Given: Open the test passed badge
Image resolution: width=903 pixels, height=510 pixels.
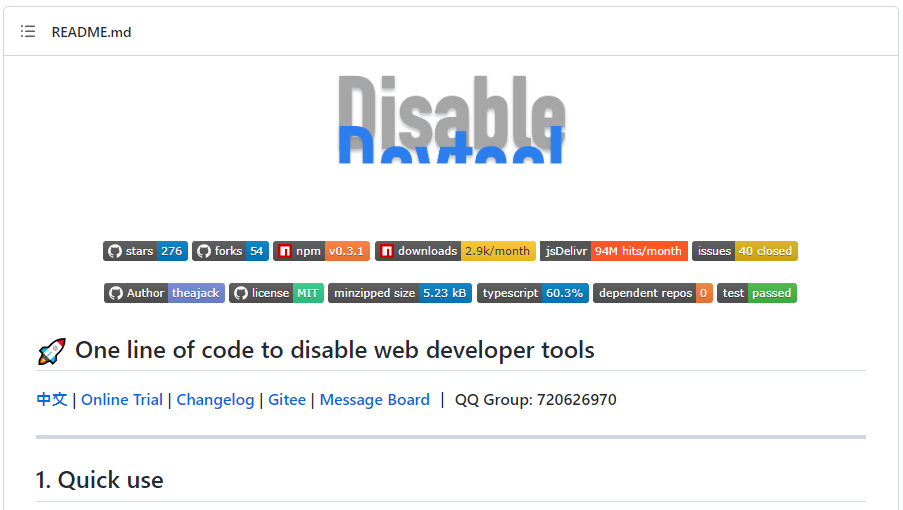Looking at the screenshot, I should tap(757, 293).
